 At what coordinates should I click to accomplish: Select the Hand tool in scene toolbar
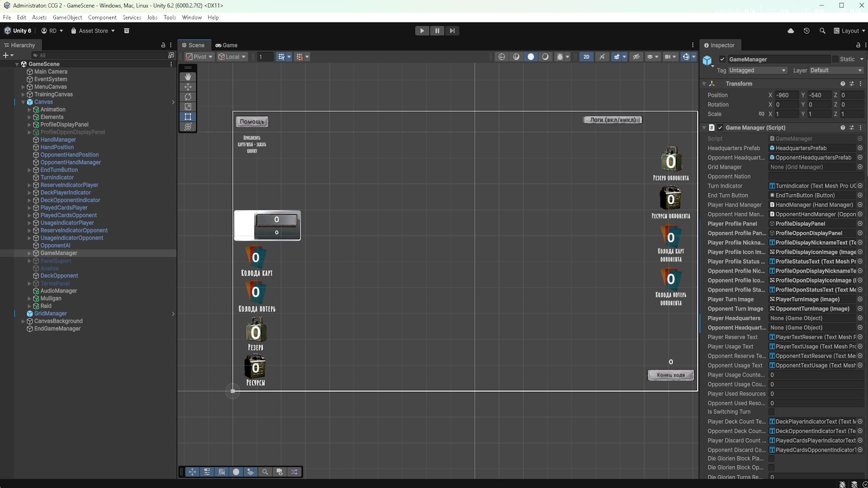pyautogui.click(x=188, y=77)
